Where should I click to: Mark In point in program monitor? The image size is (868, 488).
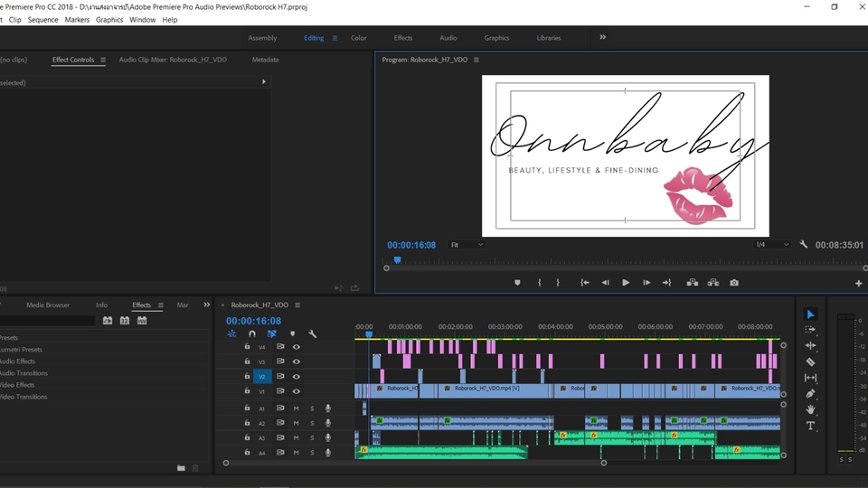coord(539,283)
